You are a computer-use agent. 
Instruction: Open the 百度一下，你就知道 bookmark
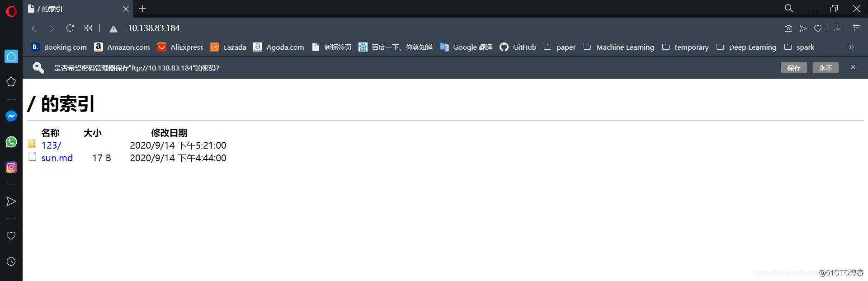pyautogui.click(x=396, y=47)
